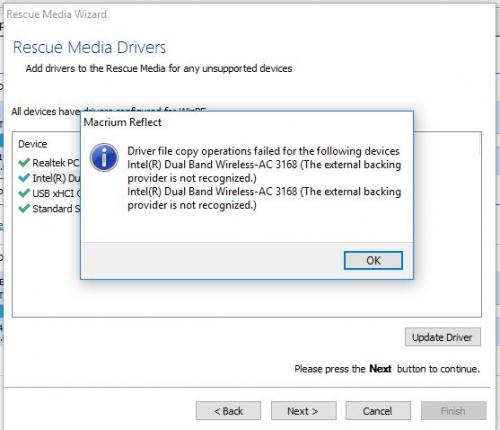The width and height of the screenshot is (500, 430).
Task: Click OK in the Macrium Reflect dialog
Action: pyautogui.click(x=373, y=260)
